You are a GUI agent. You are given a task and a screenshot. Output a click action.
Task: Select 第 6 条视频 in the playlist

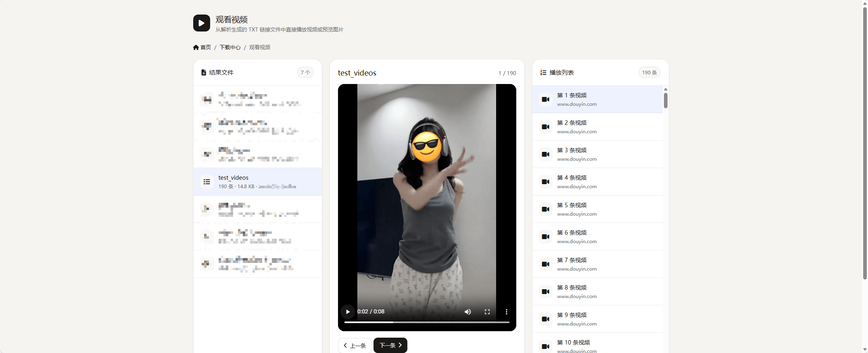click(598, 237)
